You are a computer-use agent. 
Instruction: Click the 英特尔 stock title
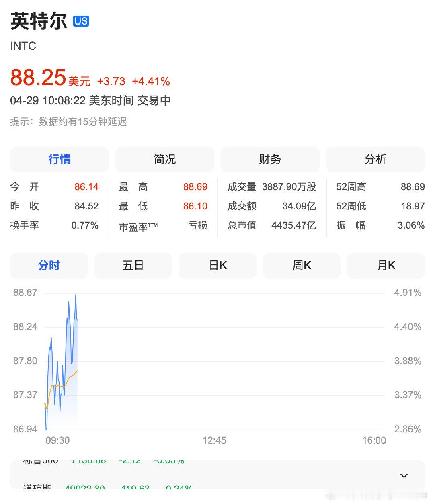39,21
